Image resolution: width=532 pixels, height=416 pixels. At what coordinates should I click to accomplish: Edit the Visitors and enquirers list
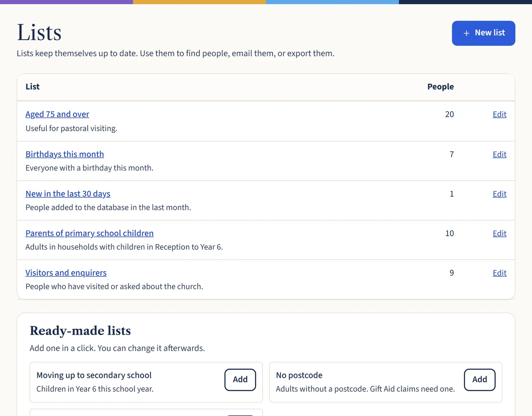coord(499,273)
